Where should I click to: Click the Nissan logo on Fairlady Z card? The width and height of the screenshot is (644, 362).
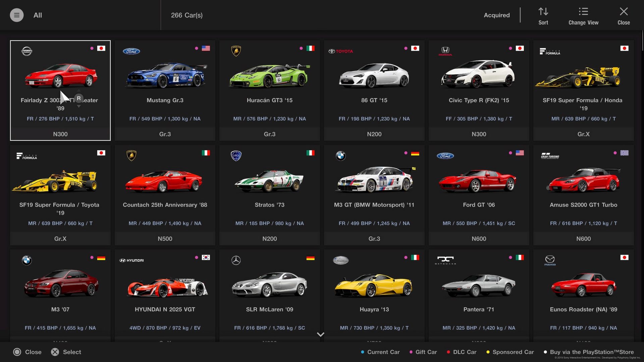tap(27, 51)
